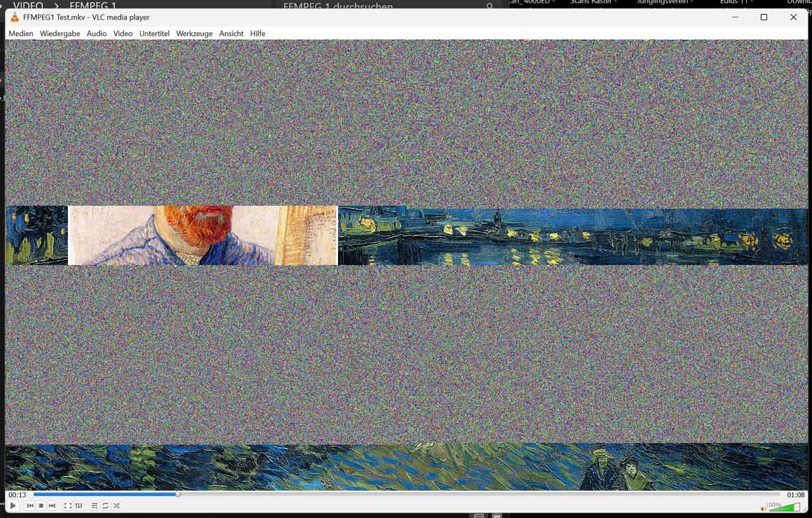Jump to the previous media item
812x518 pixels.
(30, 506)
